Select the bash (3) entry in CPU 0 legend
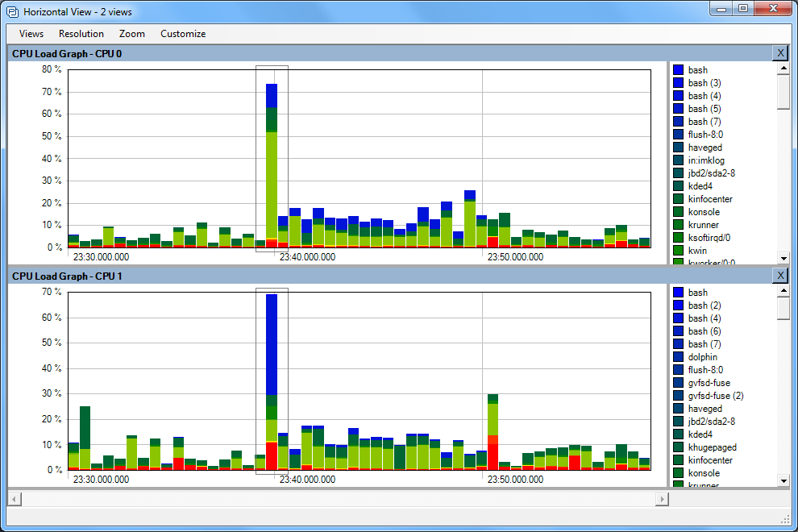The width and height of the screenshot is (798, 532). pyautogui.click(x=704, y=83)
